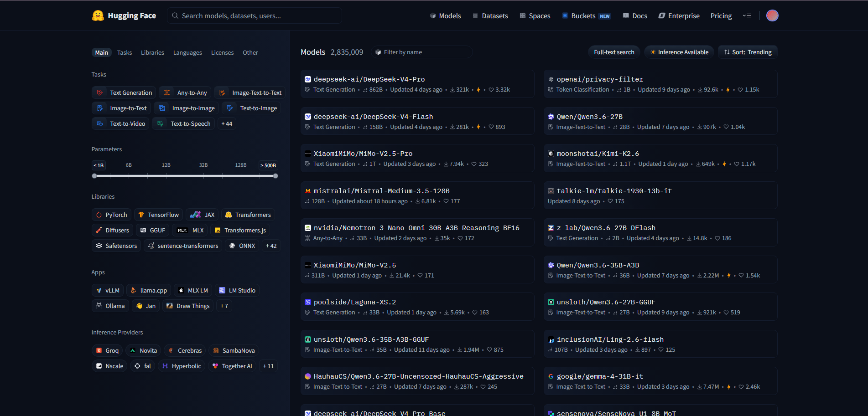Select the 32B mark on the parameters slider
This screenshot has width=868, height=416.
tap(203, 165)
